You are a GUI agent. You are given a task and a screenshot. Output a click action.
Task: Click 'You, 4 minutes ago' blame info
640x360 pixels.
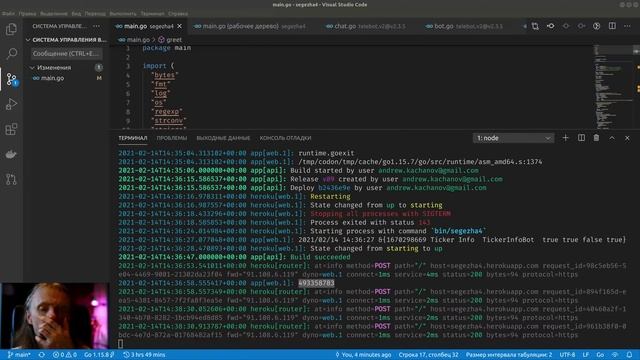pos(363,355)
